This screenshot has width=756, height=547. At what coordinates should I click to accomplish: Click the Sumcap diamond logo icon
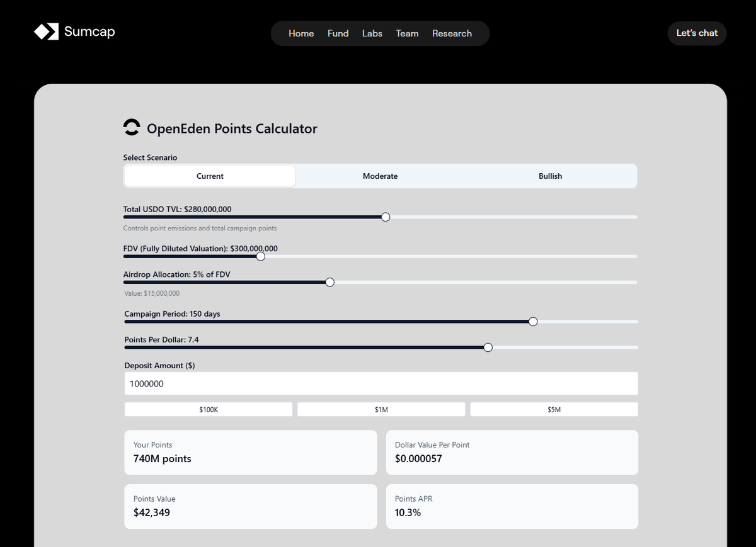46,31
